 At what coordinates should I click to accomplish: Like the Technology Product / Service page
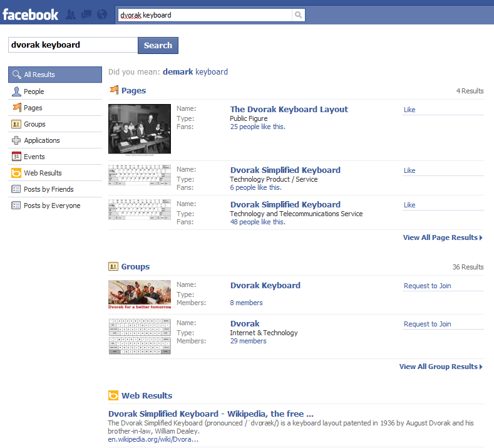click(409, 170)
